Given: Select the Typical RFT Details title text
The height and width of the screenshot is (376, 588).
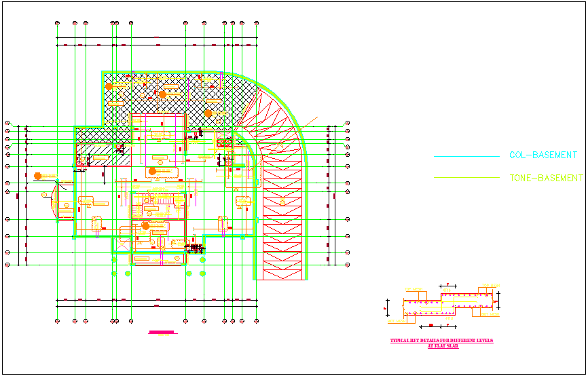Looking at the screenshot, I should click(442, 343).
